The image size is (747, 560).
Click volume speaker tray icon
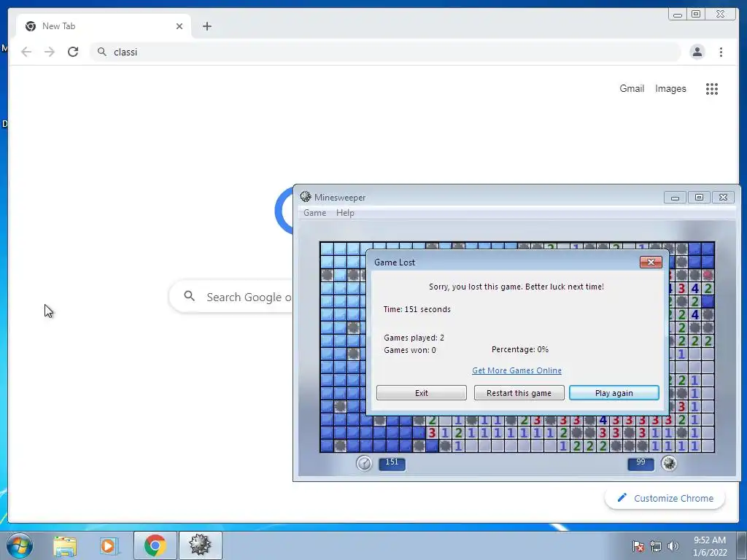(x=673, y=547)
